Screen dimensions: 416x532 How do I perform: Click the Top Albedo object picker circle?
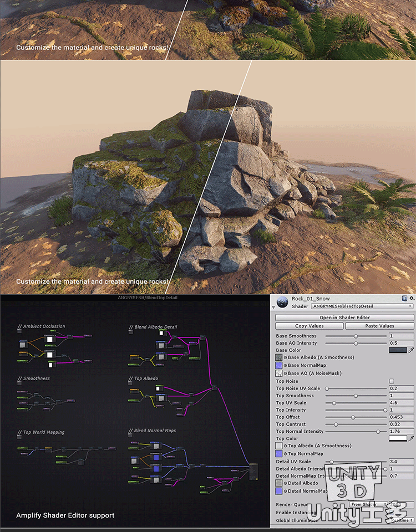pos(286,446)
